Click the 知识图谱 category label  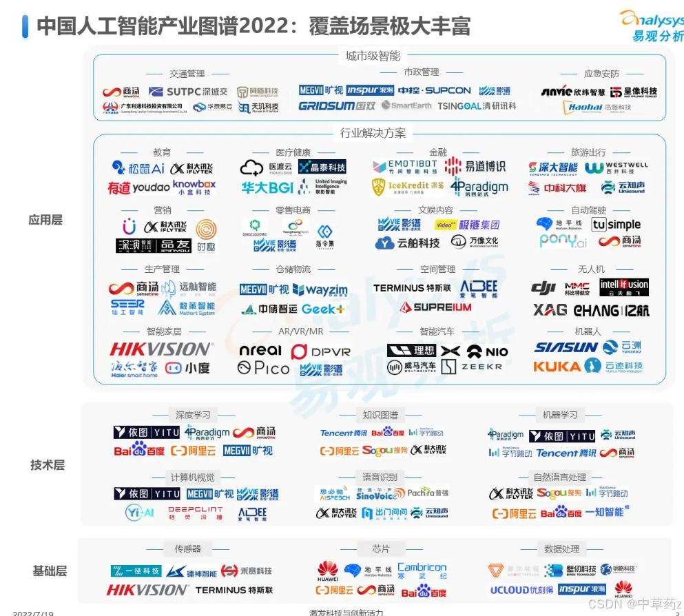pos(380,415)
